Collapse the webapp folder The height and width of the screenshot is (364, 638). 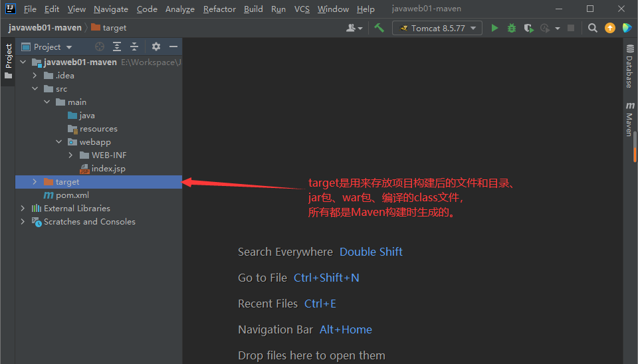click(x=59, y=142)
